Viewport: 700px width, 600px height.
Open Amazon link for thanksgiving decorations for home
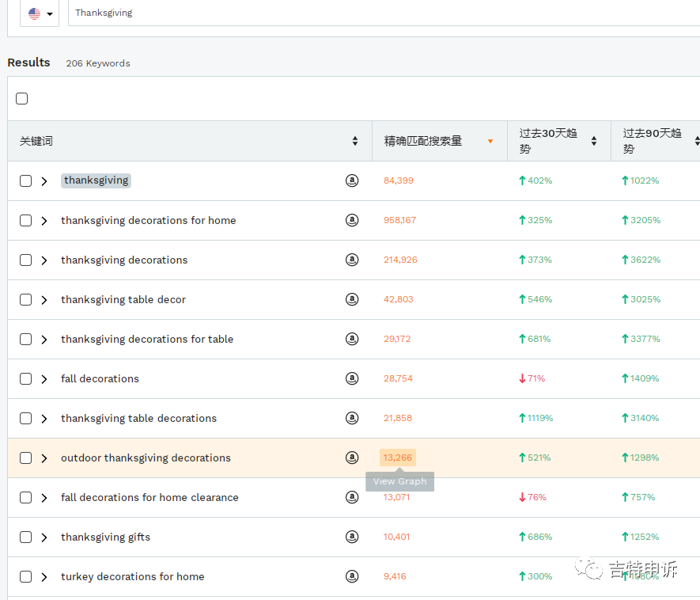point(352,220)
